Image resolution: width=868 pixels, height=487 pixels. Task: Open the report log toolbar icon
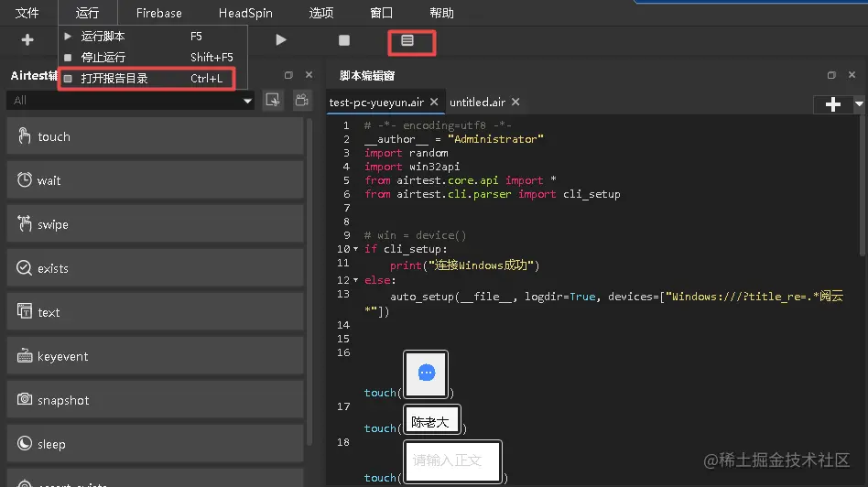(407, 40)
